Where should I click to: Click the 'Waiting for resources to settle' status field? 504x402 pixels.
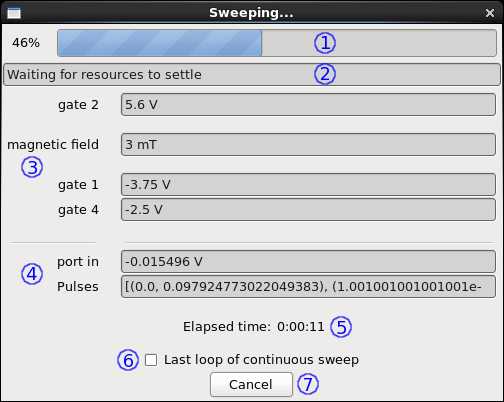point(252,74)
